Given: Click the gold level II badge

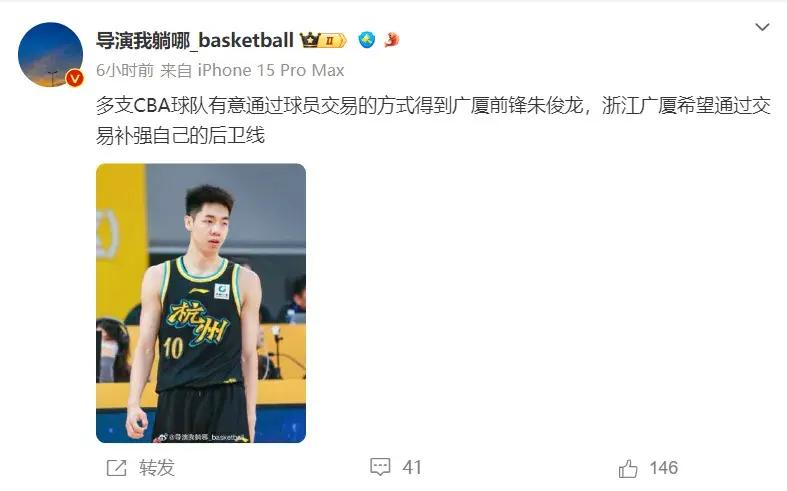Looking at the screenshot, I should tap(333, 40).
